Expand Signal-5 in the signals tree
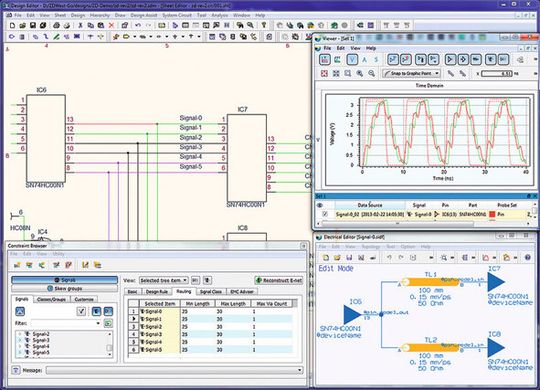Screen dimensions: 540x390 tap(20, 352)
